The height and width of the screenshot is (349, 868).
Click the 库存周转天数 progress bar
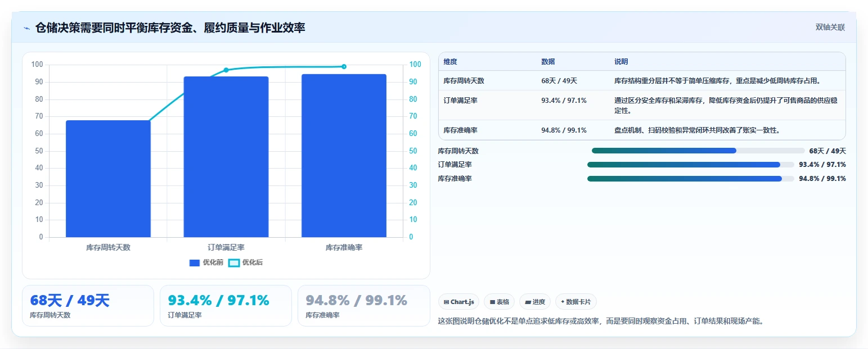click(x=698, y=151)
